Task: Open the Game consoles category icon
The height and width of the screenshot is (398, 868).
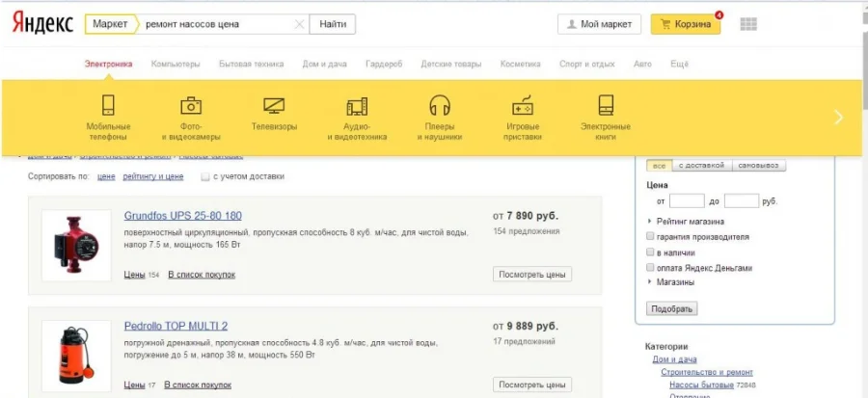Action: [x=523, y=105]
